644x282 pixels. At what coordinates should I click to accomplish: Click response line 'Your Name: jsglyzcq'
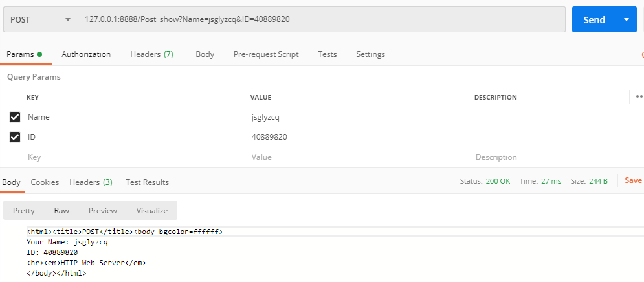pos(67,242)
